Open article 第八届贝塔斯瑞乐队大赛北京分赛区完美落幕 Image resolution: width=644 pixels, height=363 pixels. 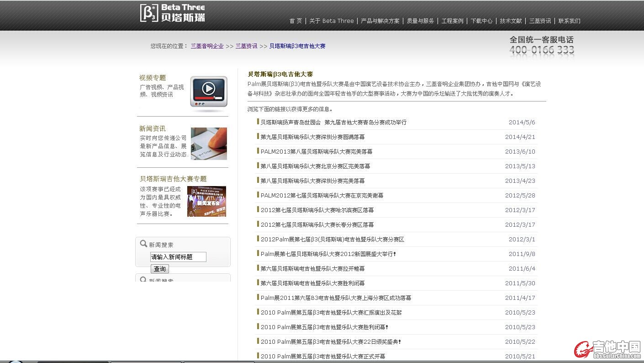(x=315, y=166)
